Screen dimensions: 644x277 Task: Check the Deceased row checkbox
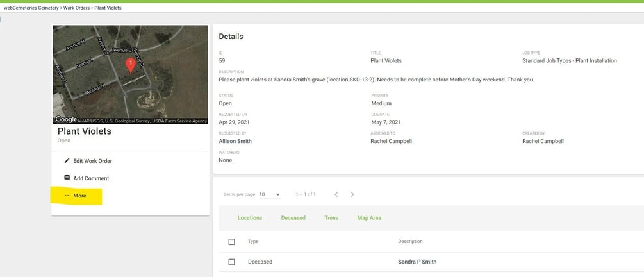231,262
